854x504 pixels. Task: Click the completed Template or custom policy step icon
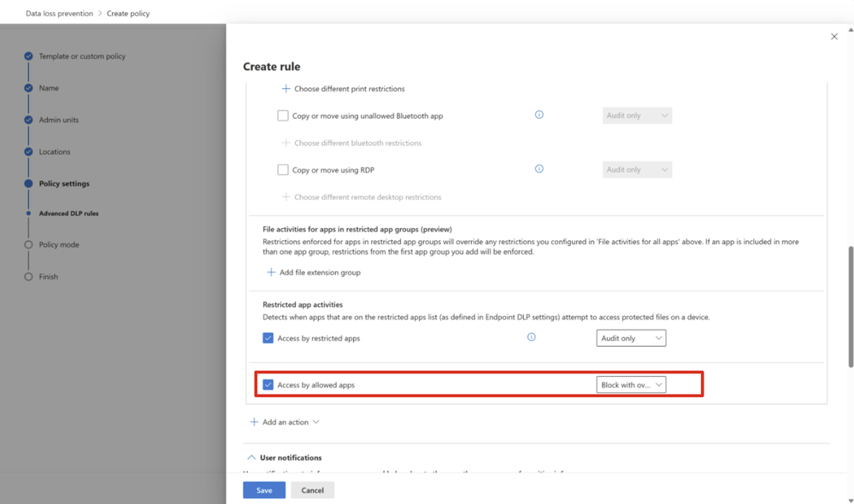28,56
